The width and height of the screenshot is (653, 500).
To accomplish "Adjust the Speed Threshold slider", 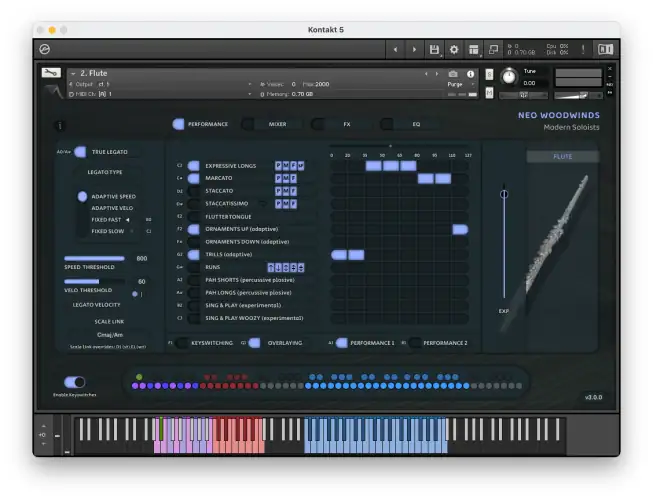I will tap(95, 259).
